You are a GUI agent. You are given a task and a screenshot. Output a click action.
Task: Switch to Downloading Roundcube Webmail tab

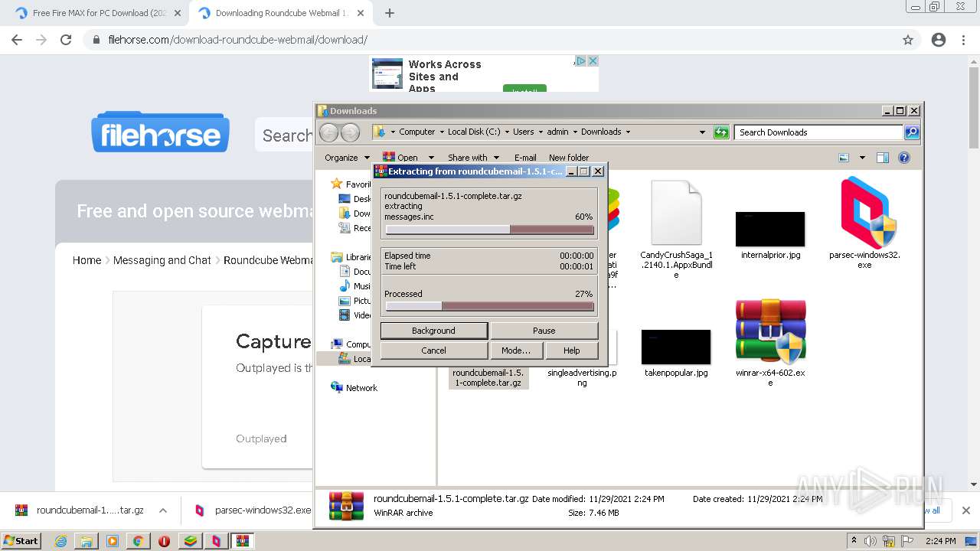tap(280, 13)
